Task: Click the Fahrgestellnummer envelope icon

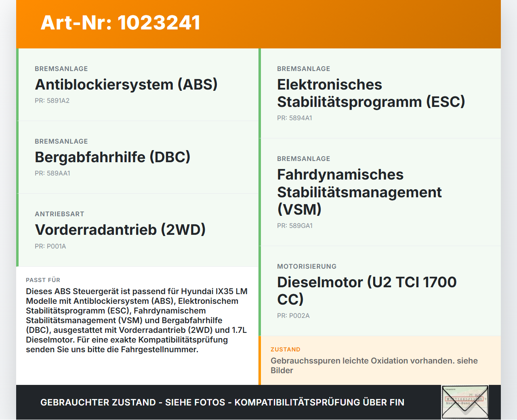Action: point(465,403)
